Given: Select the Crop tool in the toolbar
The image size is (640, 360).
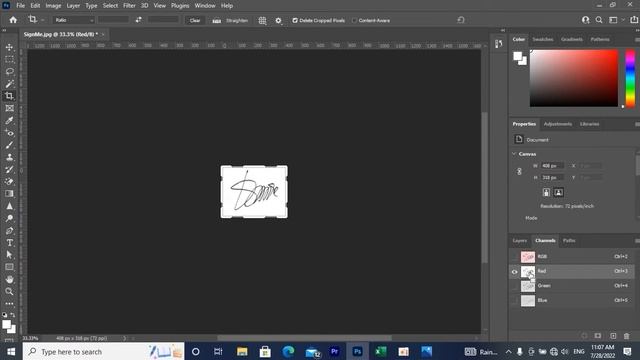Looking at the screenshot, I should (x=9, y=96).
